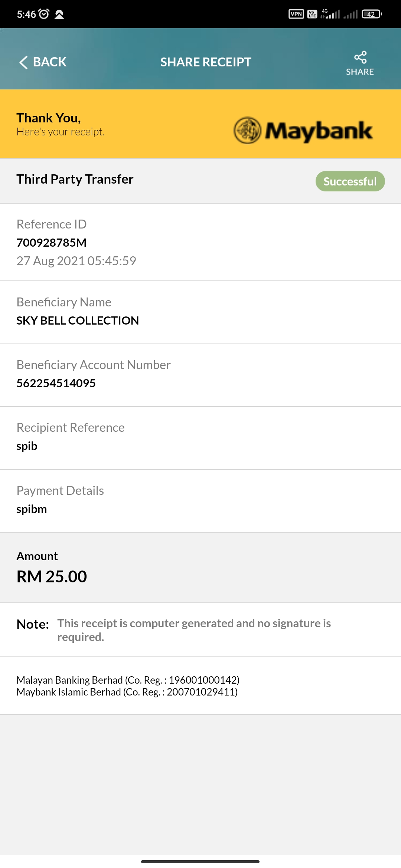Screen dimensions: 401x868
Task: Tap the SHARE text label
Action: [360, 72]
